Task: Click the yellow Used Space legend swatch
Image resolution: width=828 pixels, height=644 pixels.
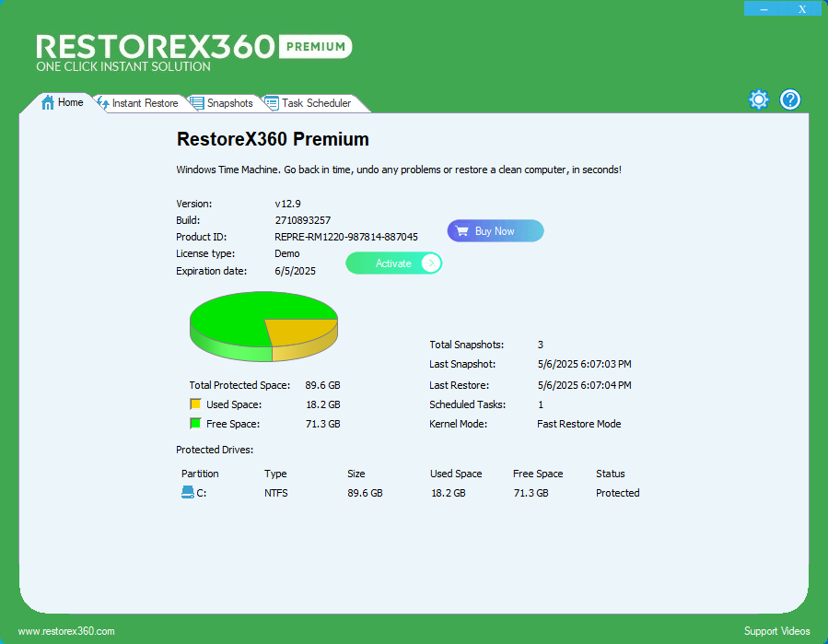Action: click(x=196, y=404)
